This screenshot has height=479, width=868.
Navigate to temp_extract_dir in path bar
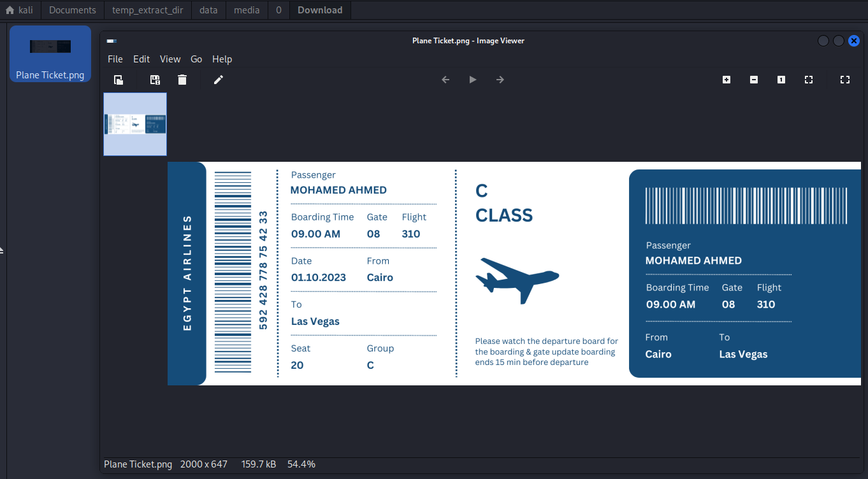pos(148,10)
